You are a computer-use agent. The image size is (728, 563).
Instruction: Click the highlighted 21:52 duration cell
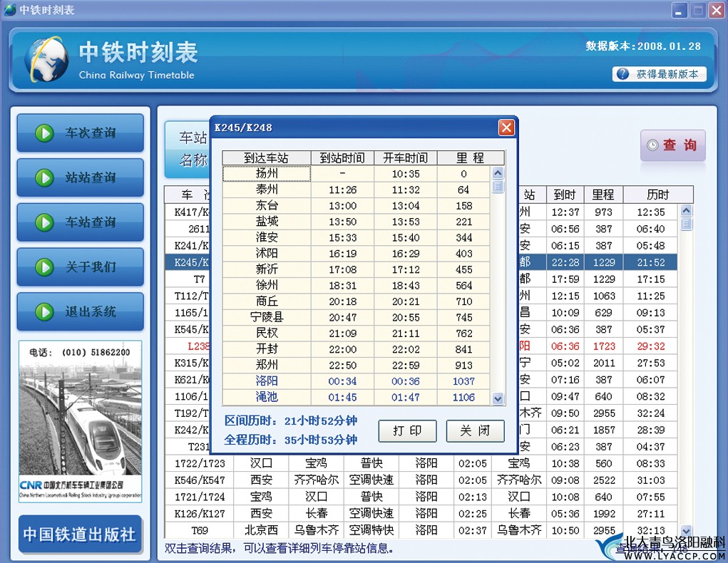(650, 262)
